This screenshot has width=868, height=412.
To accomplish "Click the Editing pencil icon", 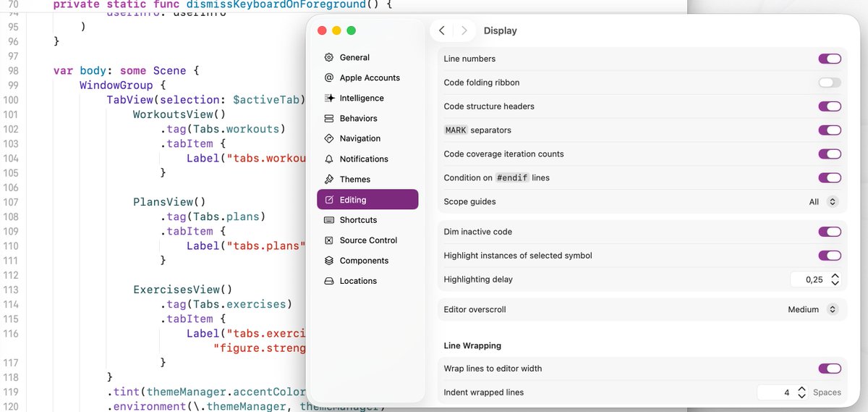I will (329, 199).
